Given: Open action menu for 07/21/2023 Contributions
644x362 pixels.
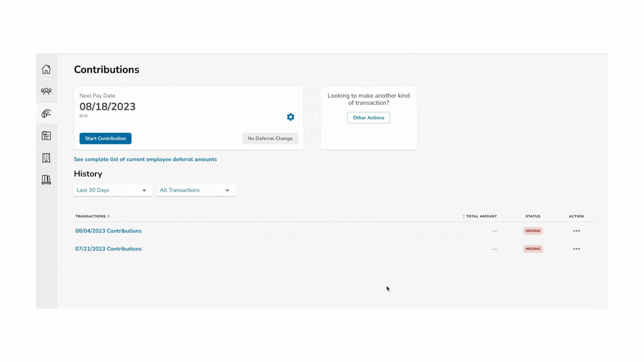Looking at the screenshot, I should [x=576, y=249].
